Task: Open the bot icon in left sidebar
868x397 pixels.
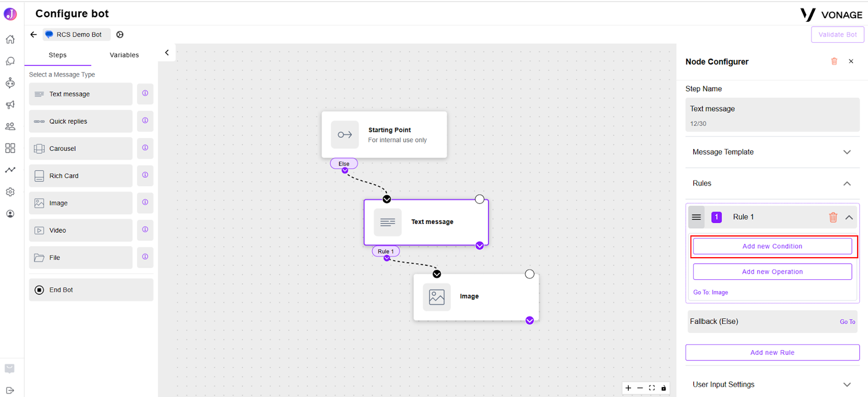Action: pos(10,83)
